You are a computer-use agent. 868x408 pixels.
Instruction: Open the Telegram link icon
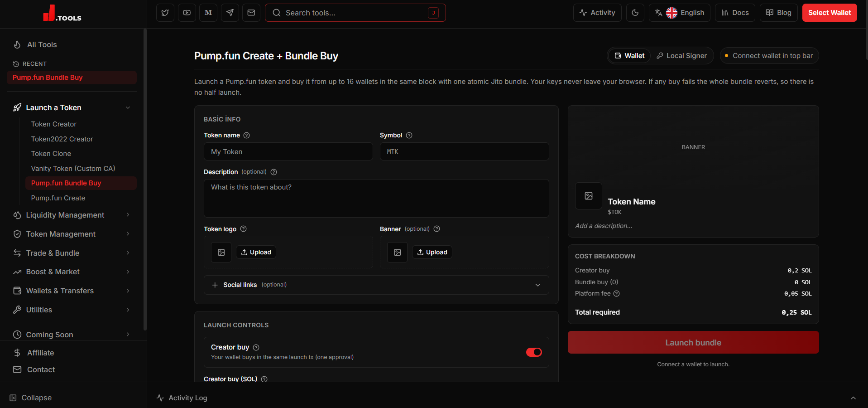[x=230, y=13]
